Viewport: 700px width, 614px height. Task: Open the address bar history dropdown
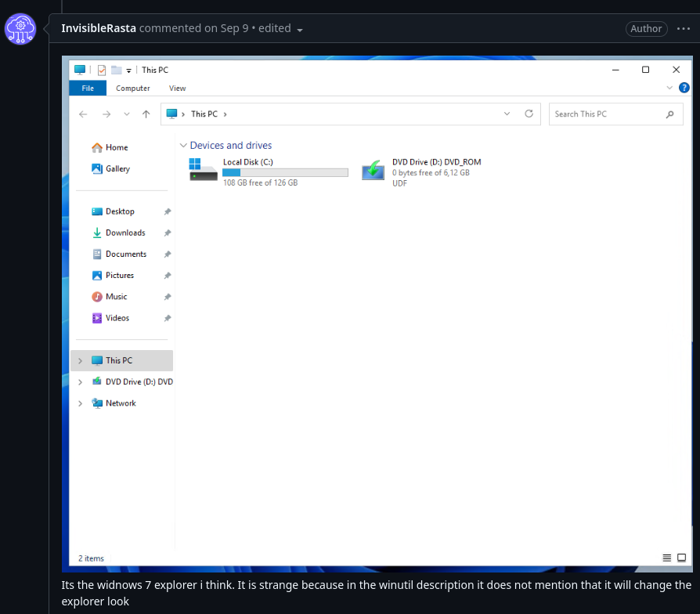507,114
